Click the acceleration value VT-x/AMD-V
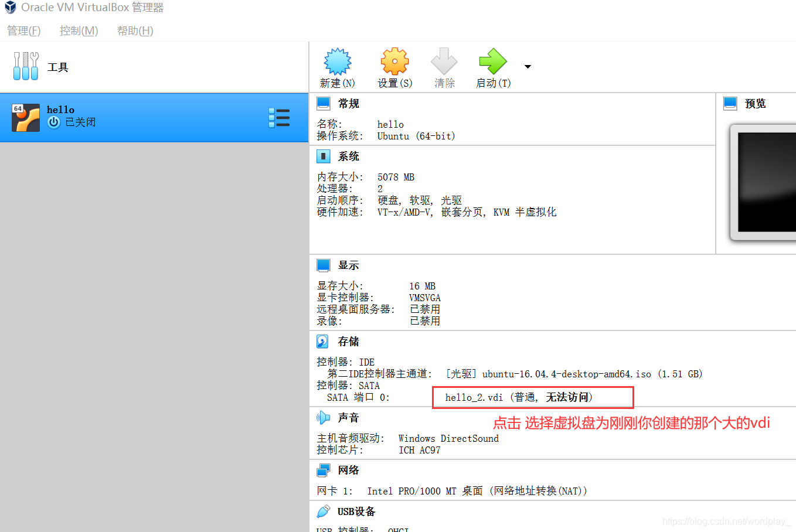 404,212
